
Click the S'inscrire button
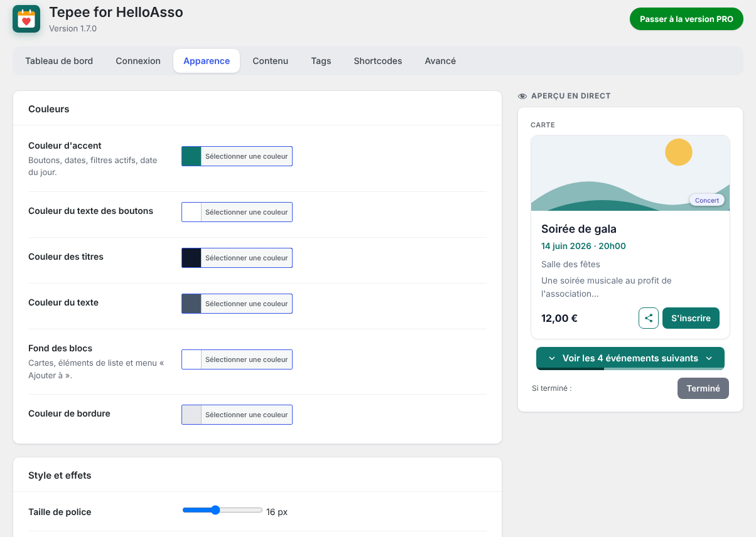(x=691, y=318)
